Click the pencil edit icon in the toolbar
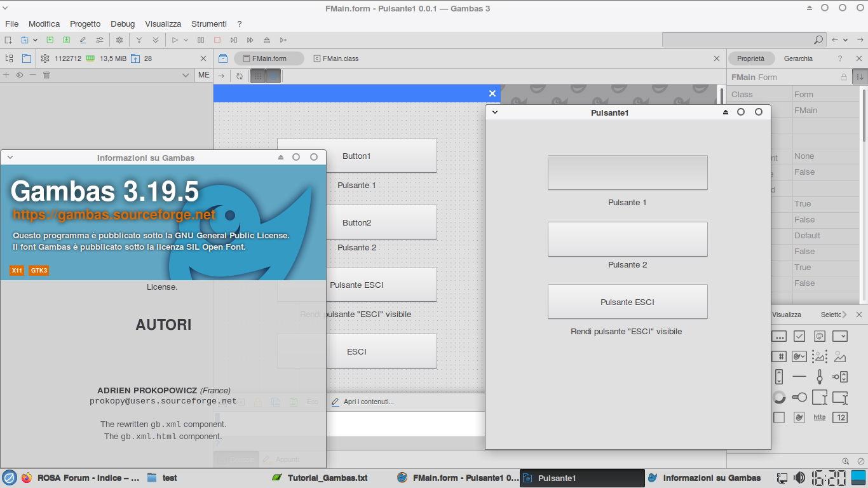868x488 pixels. point(83,40)
